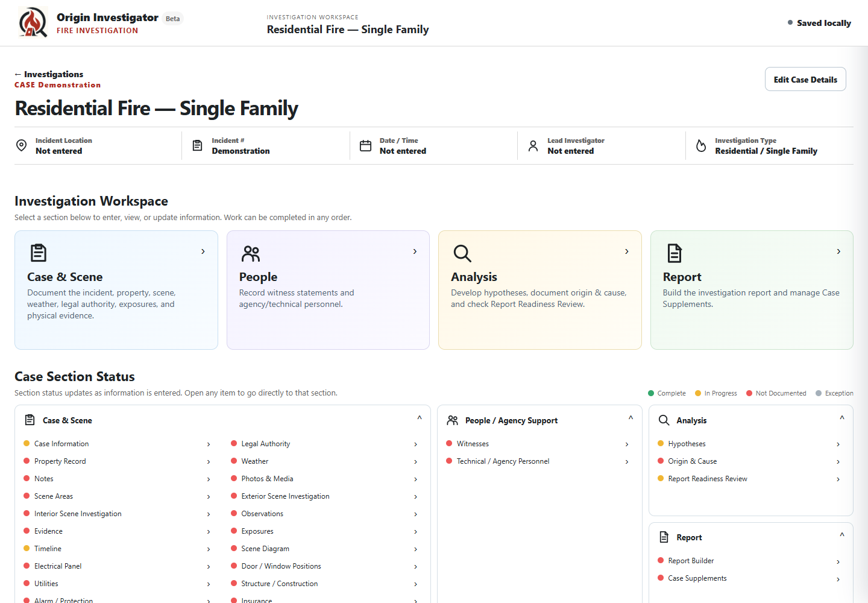Click the Date / Time calendar icon
The width and height of the screenshot is (868, 603).
pos(365,145)
